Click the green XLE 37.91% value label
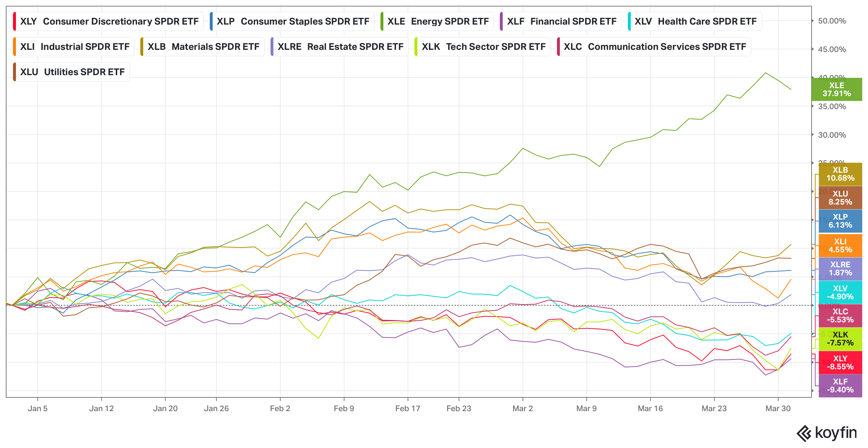 [837, 89]
